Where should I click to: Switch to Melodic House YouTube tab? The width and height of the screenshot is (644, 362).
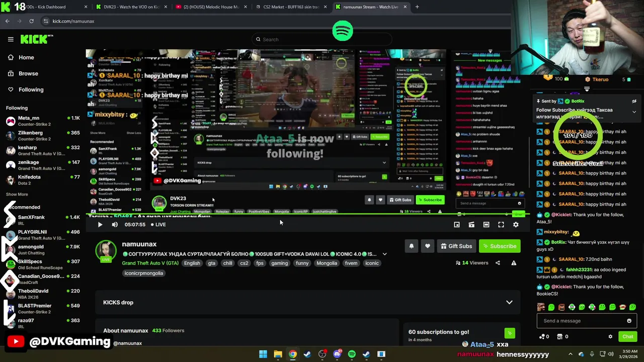211,7
